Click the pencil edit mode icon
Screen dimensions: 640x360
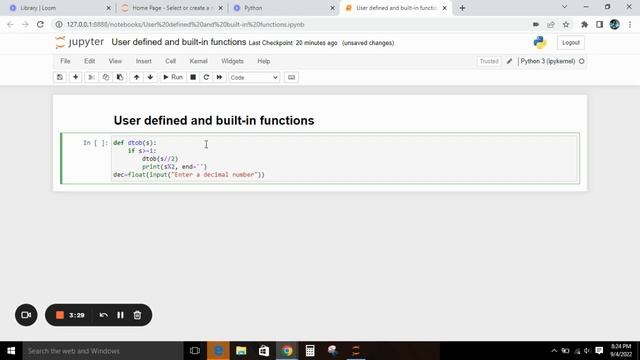coord(509,61)
